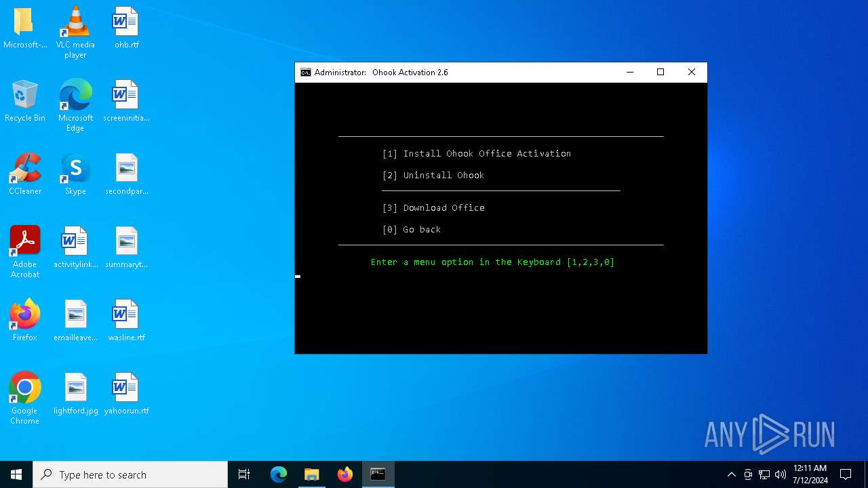Viewport: 868px width, 488px height.
Task: Select the secondpar... image file
Action: coord(126,175)
